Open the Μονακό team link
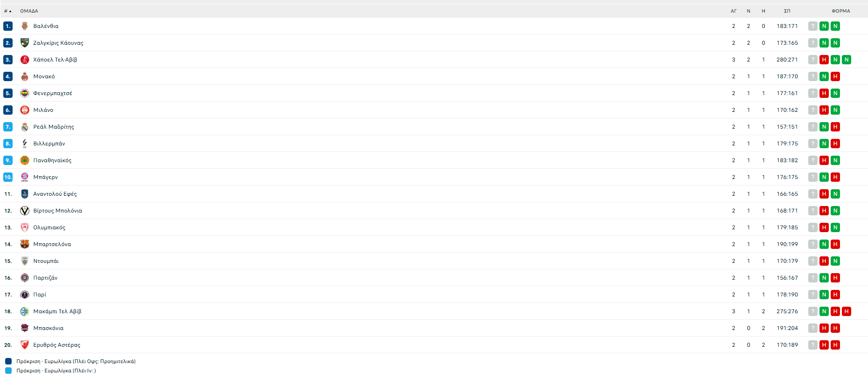The image size is (868, 385). click(44, 76)
